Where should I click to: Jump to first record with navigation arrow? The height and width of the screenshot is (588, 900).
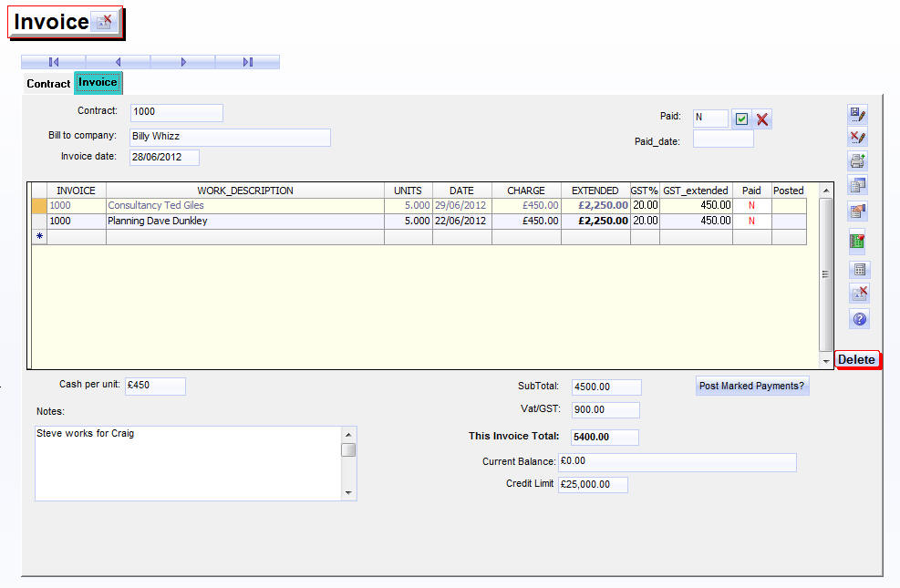[54, 62]
